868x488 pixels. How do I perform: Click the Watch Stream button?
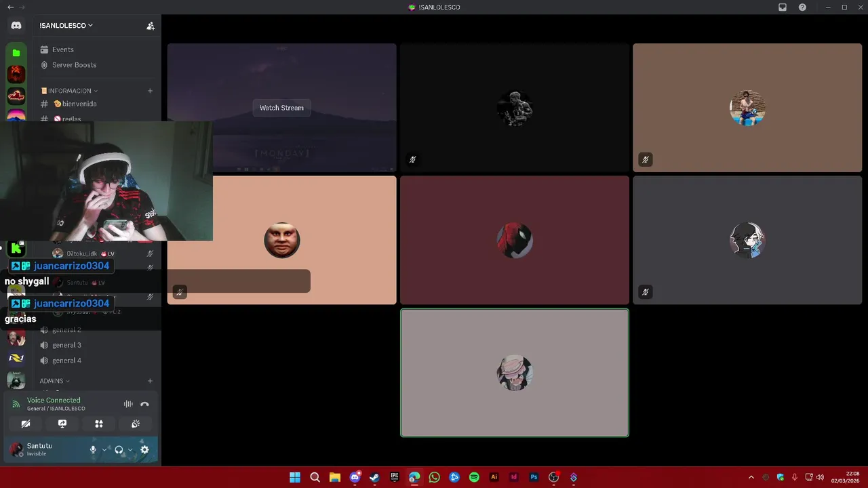point(281,108)
